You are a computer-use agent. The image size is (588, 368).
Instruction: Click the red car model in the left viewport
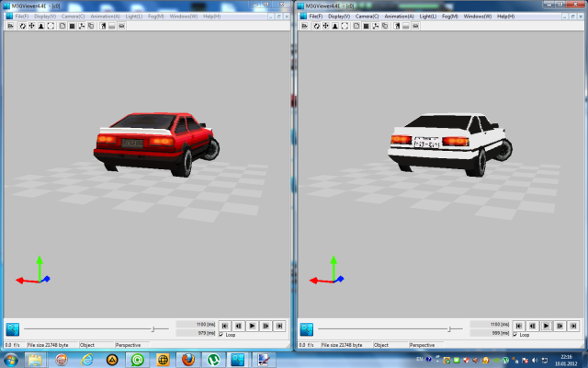pos(152,140)
